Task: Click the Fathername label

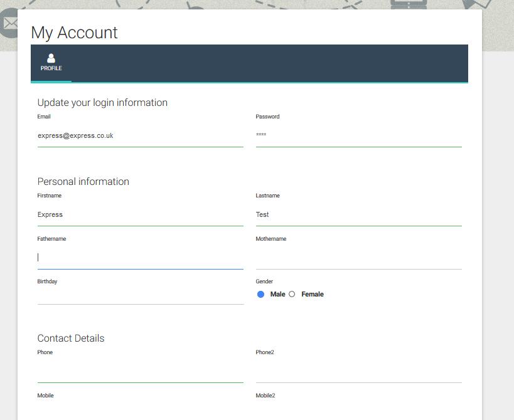Action: 51,239
